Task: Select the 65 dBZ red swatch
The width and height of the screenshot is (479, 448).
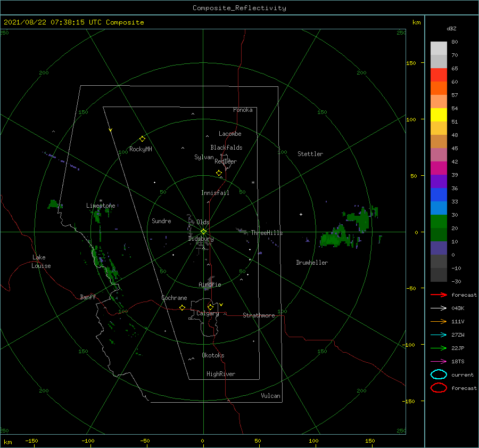Action: [439, 75]
